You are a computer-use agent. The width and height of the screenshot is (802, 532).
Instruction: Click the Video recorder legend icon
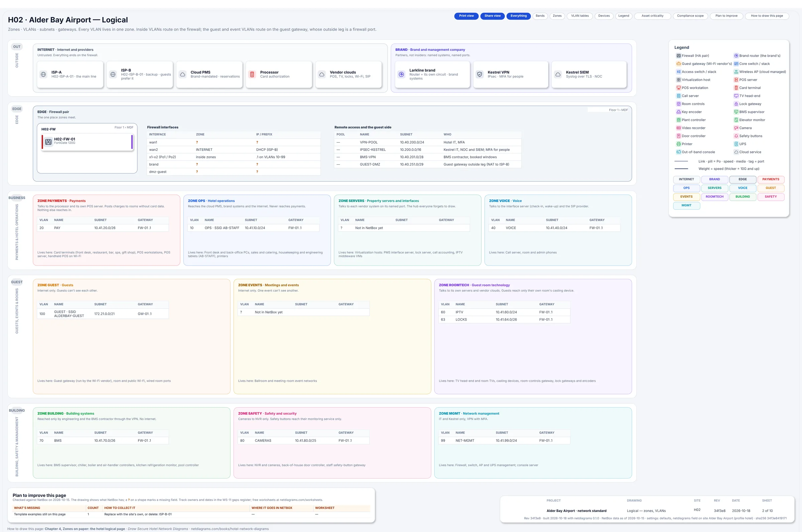(x=678, y=128)
